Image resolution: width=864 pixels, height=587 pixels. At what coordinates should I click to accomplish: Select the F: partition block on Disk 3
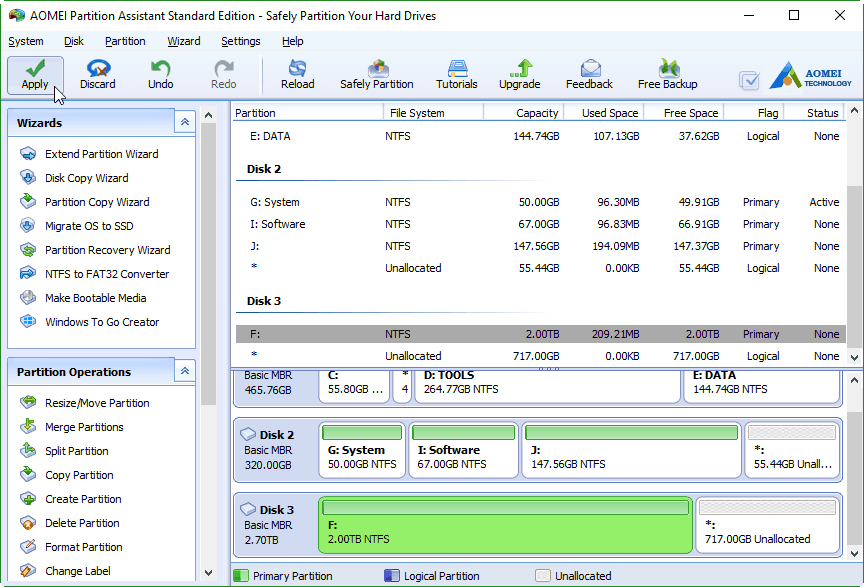pyautogui.click(x=505, y=525)
